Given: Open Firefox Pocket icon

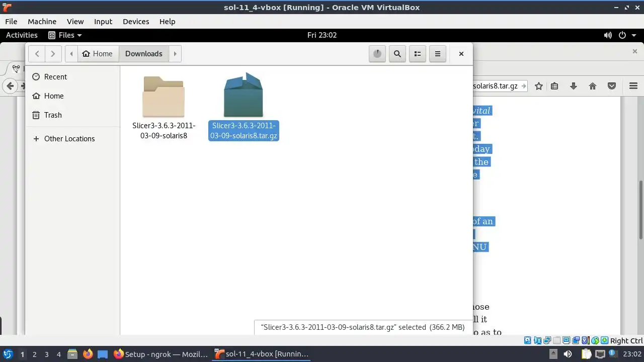Looking at the screenshot, I should (612, 86).
